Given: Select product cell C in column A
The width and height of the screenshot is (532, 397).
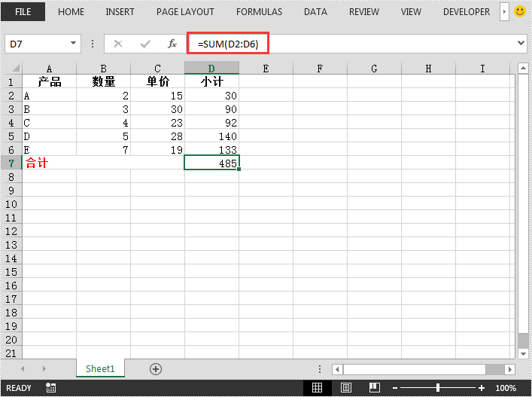Looking at the screenshot, I should 49,122.
